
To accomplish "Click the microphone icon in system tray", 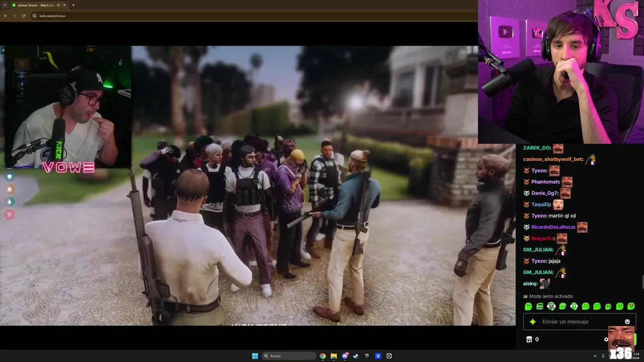I will point(603,356).
